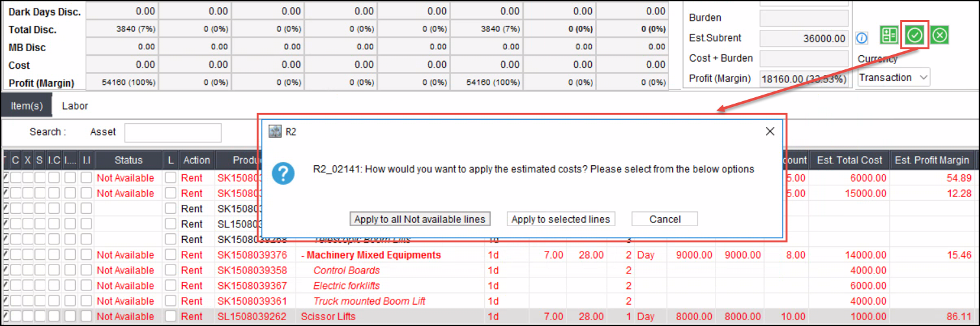Select product code SK1508039376
The width and height of the screenshot is (980, 326).
point(252,255)
